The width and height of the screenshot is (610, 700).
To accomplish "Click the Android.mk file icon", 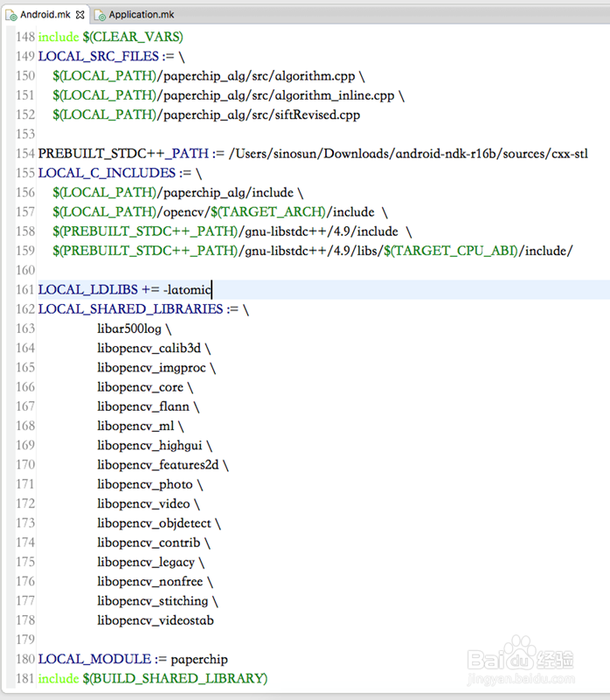I will coord(11,15).
